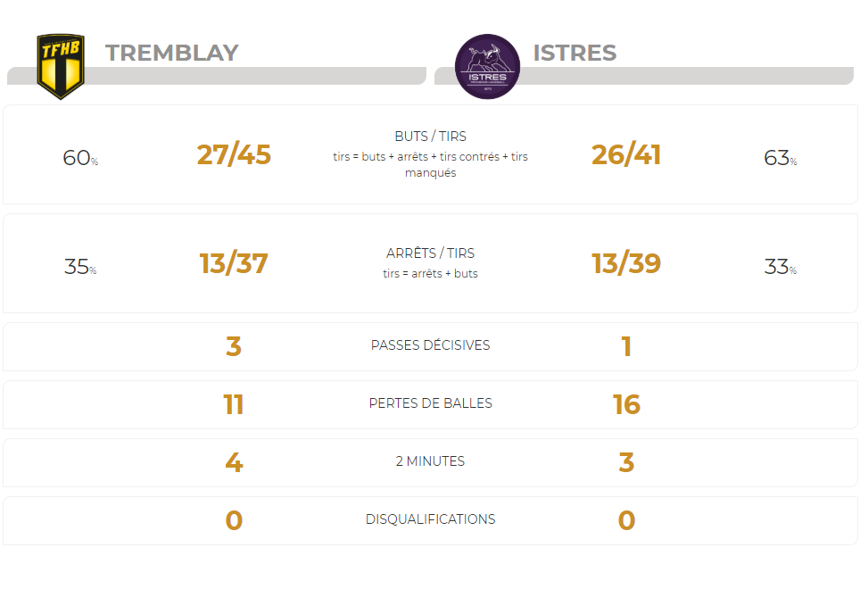This screenshot has width=868, height=589.
Task: Select Tremblay's 13/37 saves value
Action: point(234,263)
